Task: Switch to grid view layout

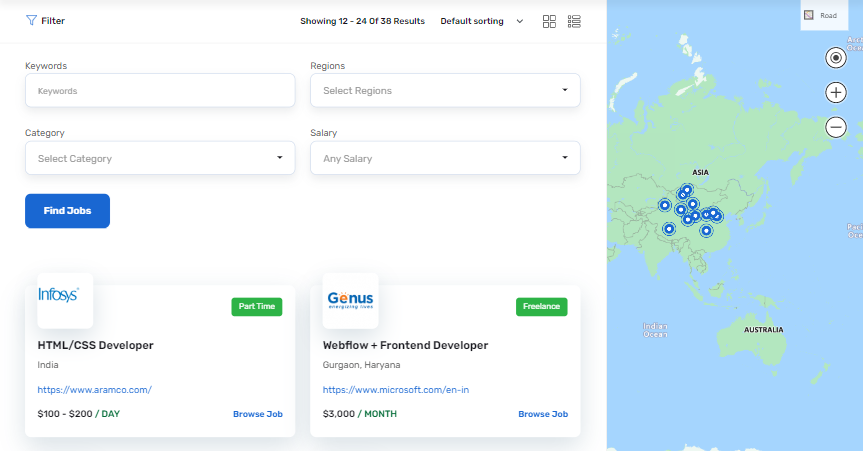Action: pyautogui.click(x=549, y=21)
